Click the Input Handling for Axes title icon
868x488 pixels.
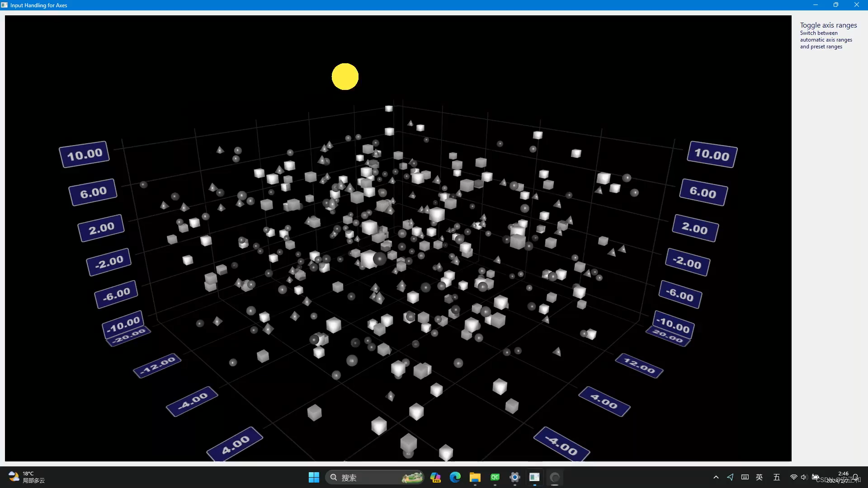(x=5, y=5)
